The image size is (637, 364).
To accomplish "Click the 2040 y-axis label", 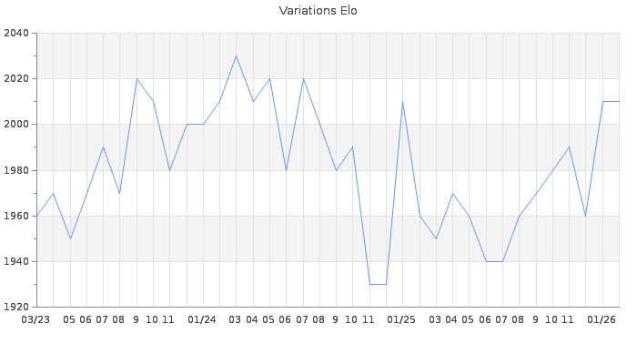I will click(x=16, y=34).
